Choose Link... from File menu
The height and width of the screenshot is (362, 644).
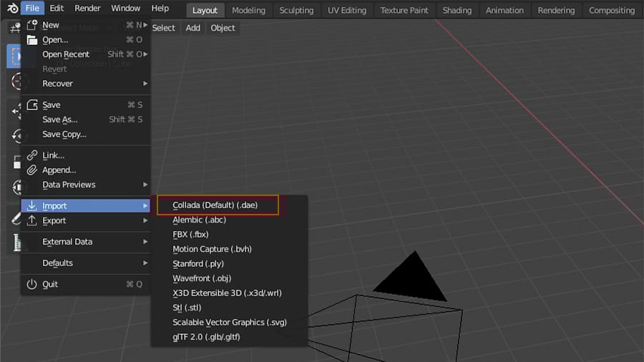[86, 155]
